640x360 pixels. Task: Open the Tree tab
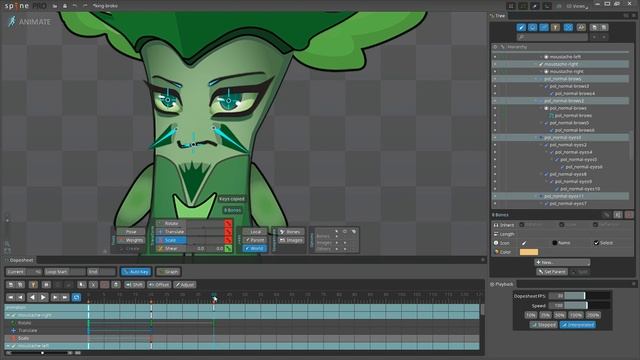tap(498, 16)
